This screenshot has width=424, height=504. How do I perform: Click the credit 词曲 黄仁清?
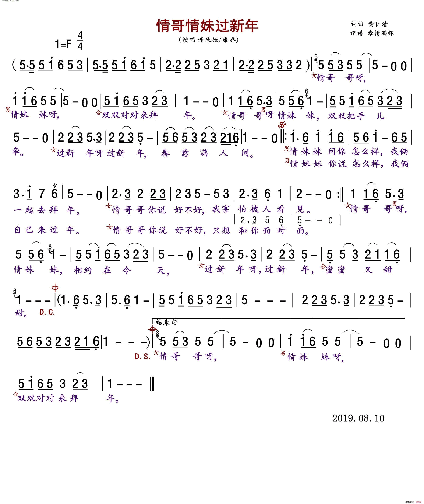[369, 24]
